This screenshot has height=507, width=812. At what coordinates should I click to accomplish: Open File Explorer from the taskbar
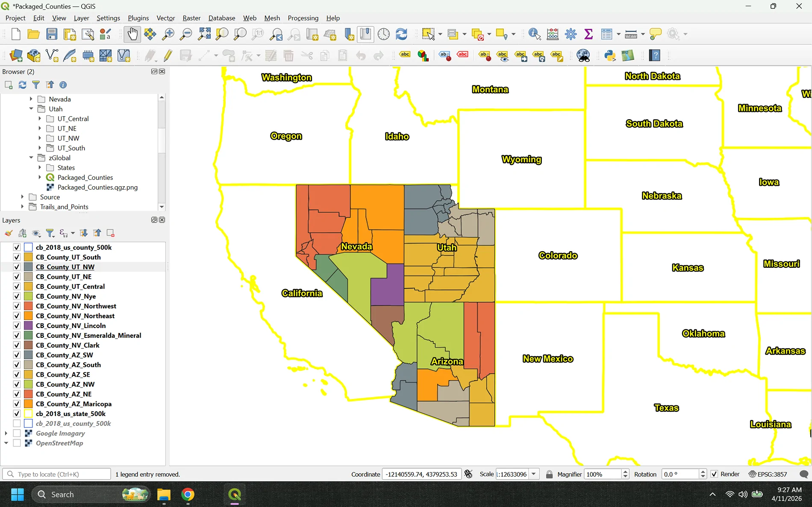164,495
